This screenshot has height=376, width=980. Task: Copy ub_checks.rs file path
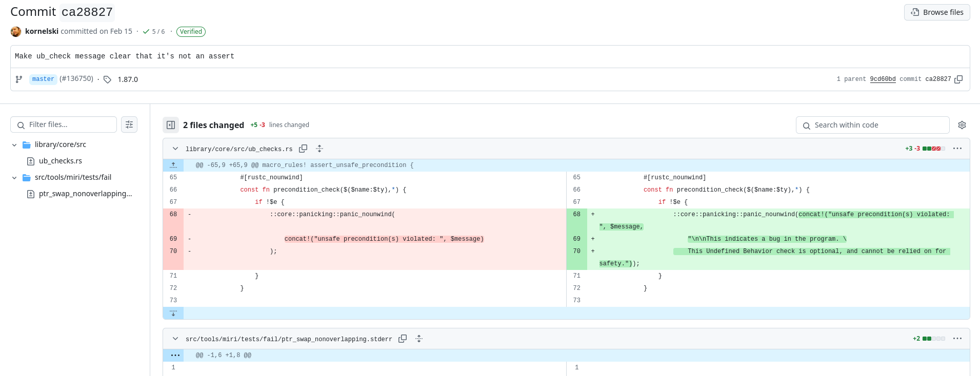pyautogui.click(x=303, y=149)
